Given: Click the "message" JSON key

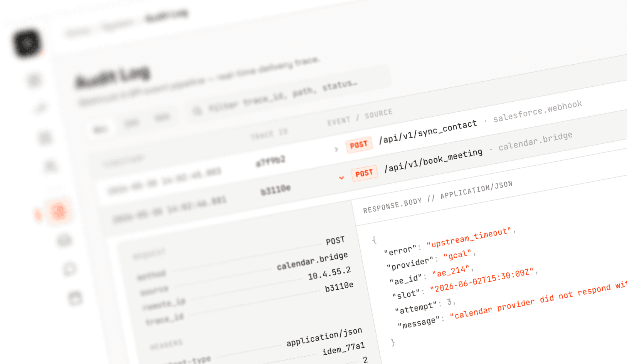Looking at the screenshot, I should 419,323.
